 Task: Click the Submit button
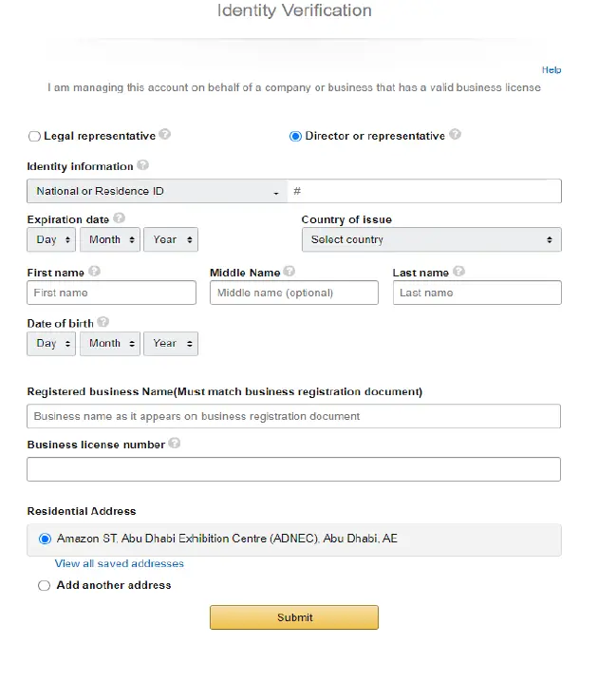point(294,617)
